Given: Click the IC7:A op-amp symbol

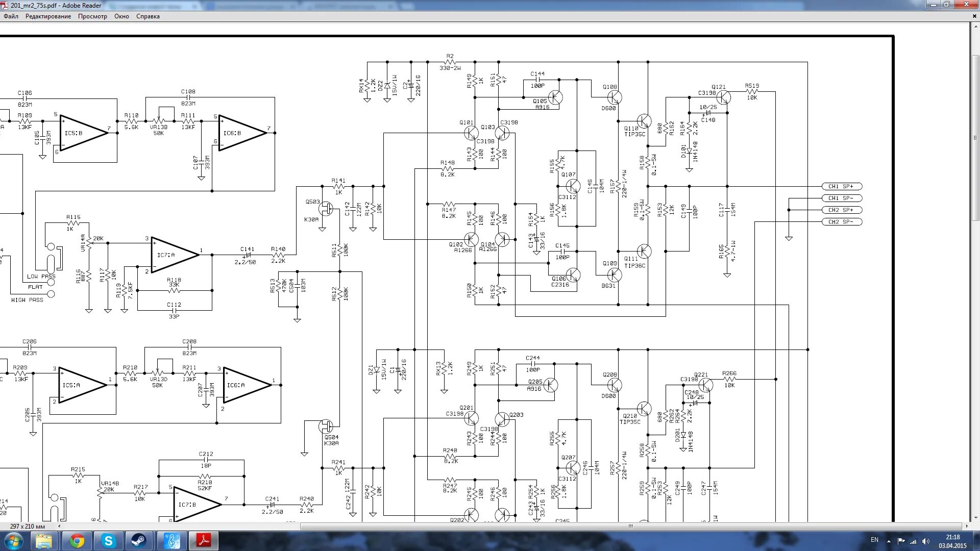Looking at the screenshot, I should pyautogui.click(x=175, y=255).
